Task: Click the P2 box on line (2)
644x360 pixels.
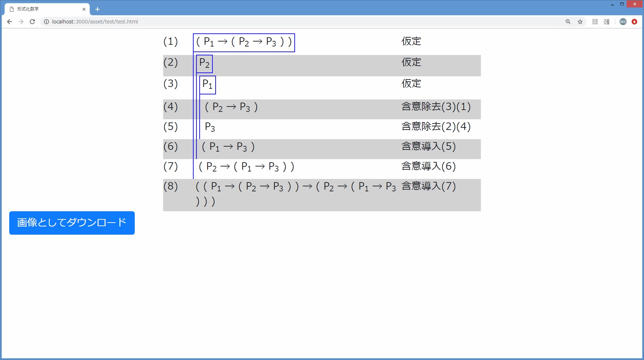Action: coord(204,64)
